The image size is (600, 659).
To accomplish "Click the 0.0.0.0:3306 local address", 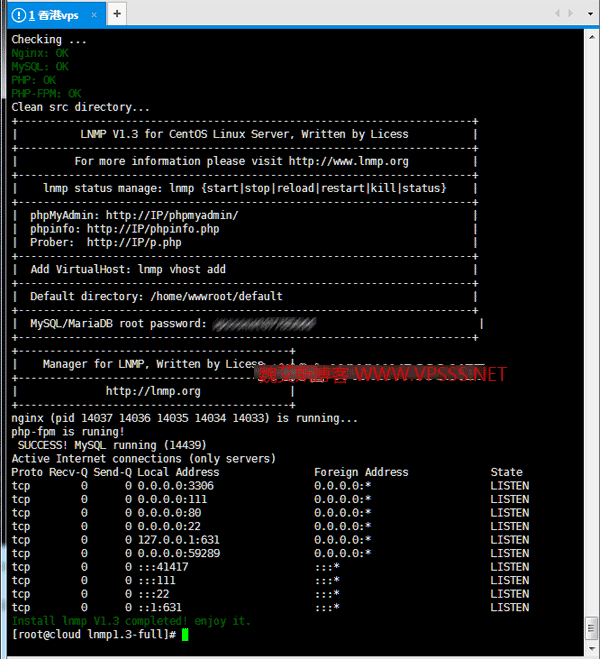I will point(176,486).
